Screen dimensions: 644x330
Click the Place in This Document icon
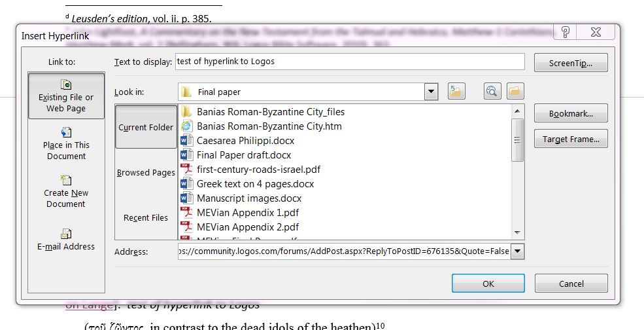point(66,132)
